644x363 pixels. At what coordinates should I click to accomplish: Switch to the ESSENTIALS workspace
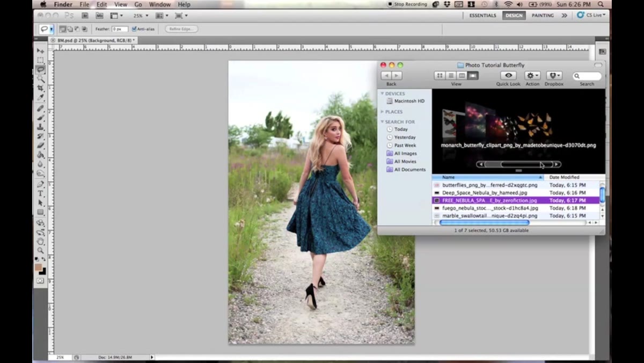pyautogui.click(x=482, y=16)
